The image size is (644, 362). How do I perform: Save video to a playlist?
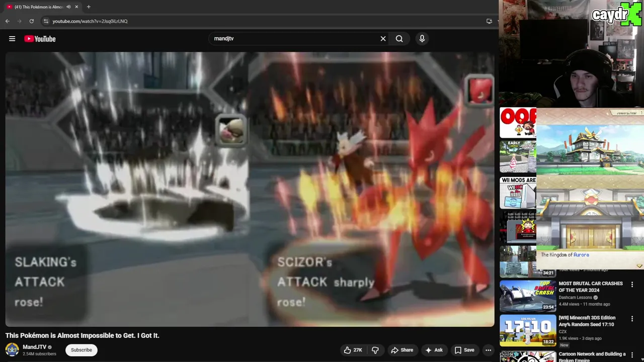[464, 350]
